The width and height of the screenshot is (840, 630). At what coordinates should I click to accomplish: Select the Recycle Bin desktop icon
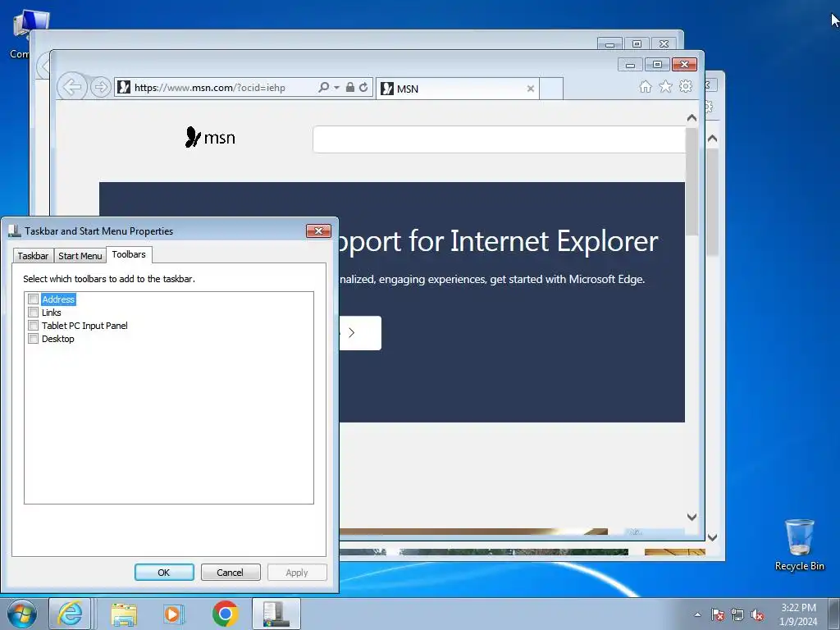799,545
